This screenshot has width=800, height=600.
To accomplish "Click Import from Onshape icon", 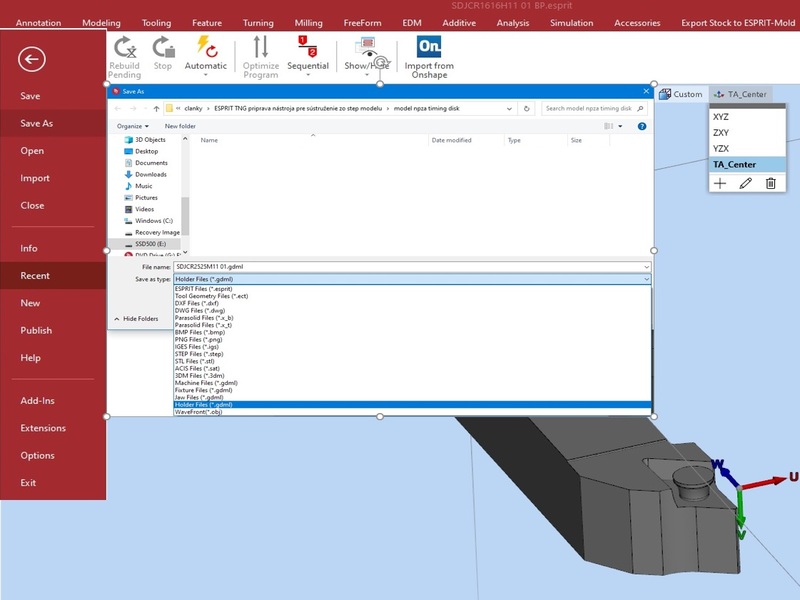I will (x=429, y=47).
